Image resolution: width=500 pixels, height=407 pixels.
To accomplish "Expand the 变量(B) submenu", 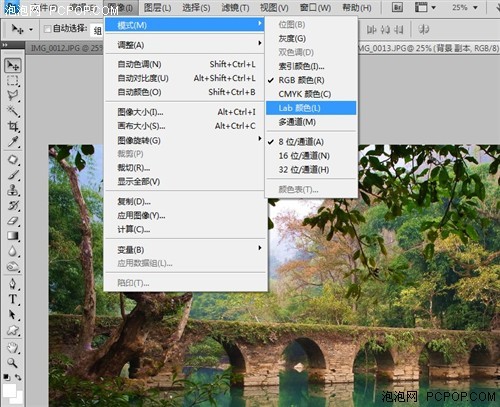I will [x=185, y=249].
